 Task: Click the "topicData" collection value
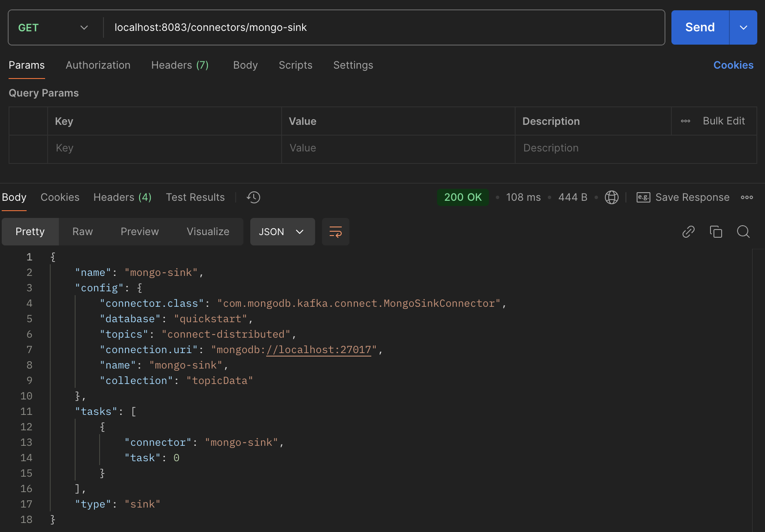pos(220,381)
